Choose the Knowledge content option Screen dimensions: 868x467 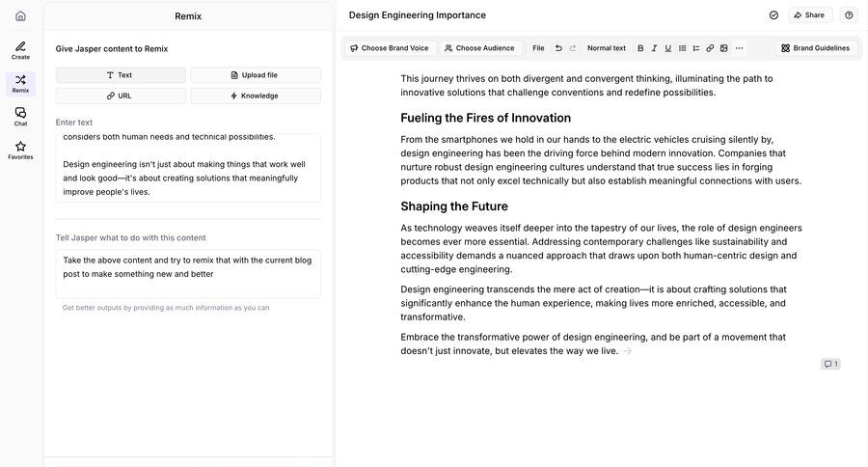click(256, 96)
